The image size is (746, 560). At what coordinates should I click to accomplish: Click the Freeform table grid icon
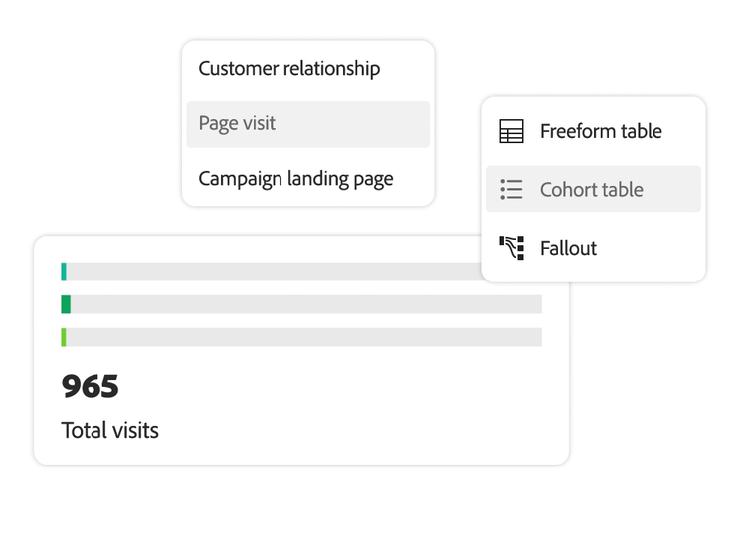click(511, 131)
